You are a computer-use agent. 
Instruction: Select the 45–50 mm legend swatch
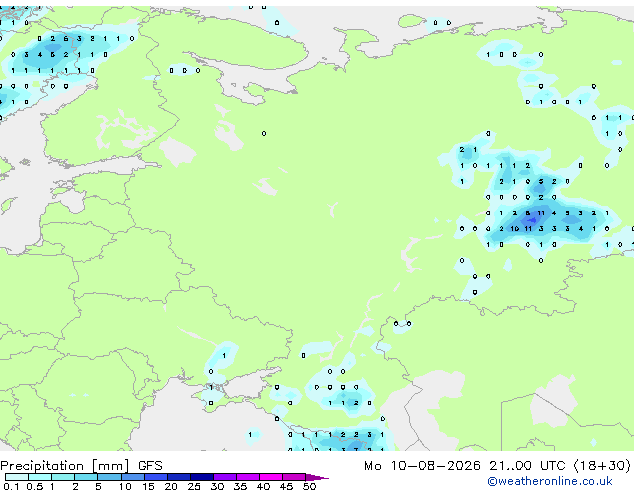click(x=294, y=477)
